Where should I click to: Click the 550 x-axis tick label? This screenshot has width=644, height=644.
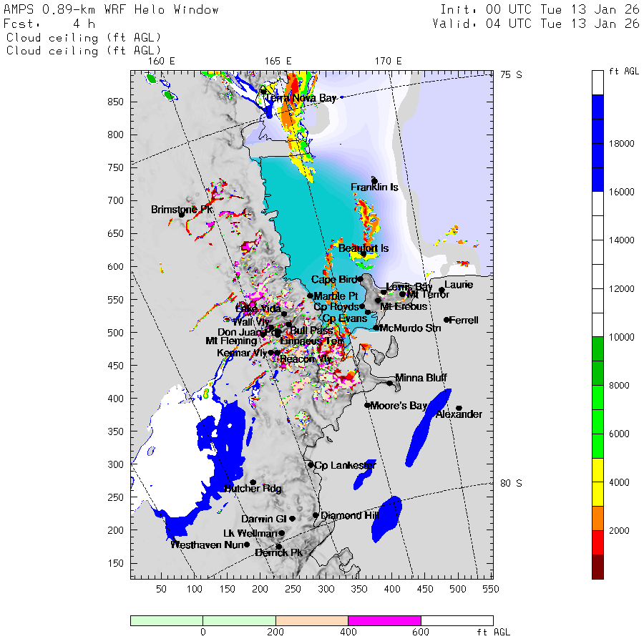[x=491, y=590]
